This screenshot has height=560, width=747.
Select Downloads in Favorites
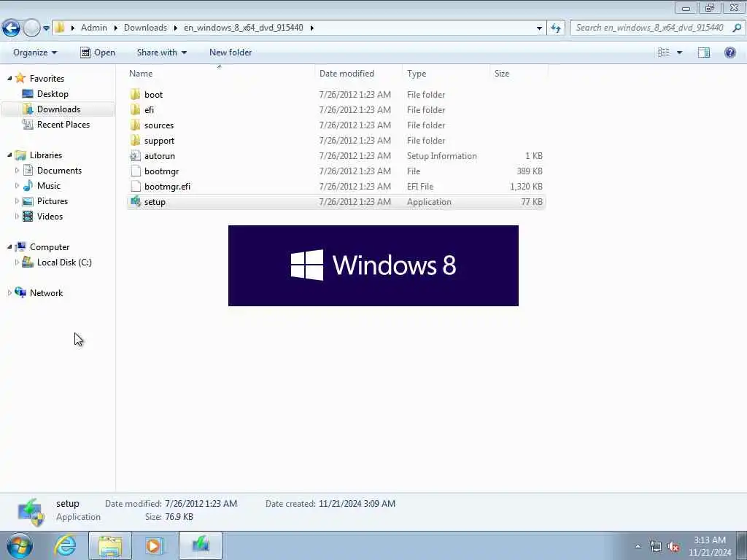tap(58, 109)
